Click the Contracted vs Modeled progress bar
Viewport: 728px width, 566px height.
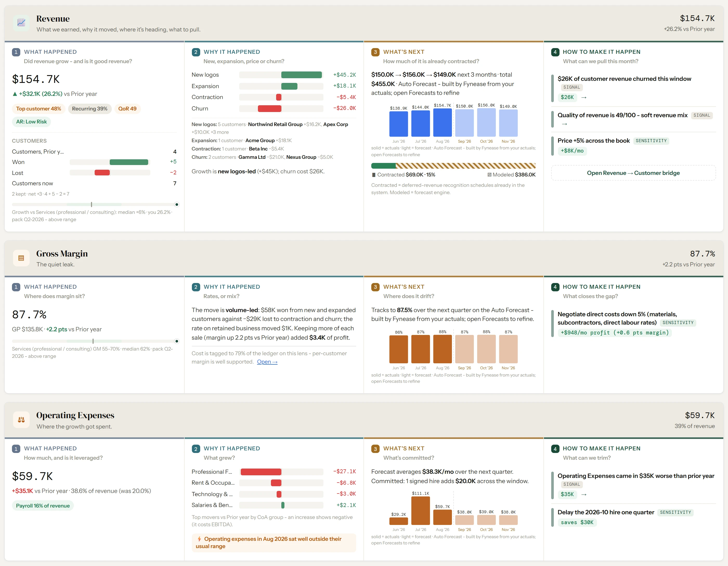point(453,166)
